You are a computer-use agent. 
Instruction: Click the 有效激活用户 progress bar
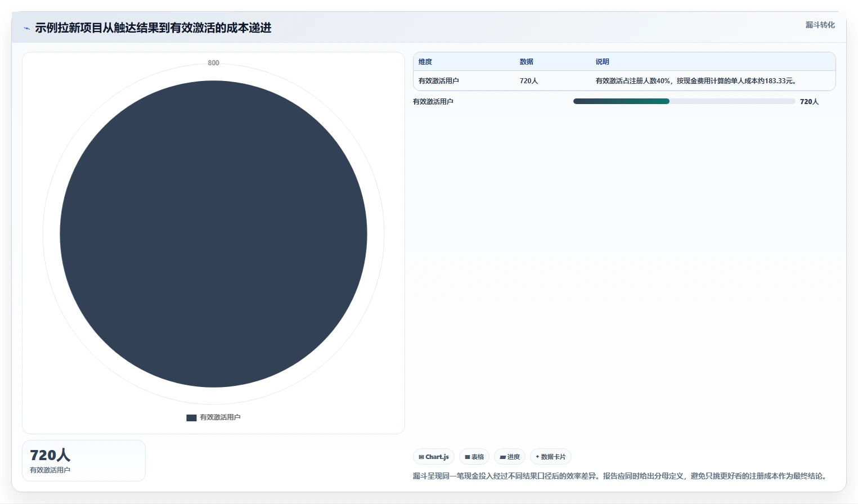point(684,101)
